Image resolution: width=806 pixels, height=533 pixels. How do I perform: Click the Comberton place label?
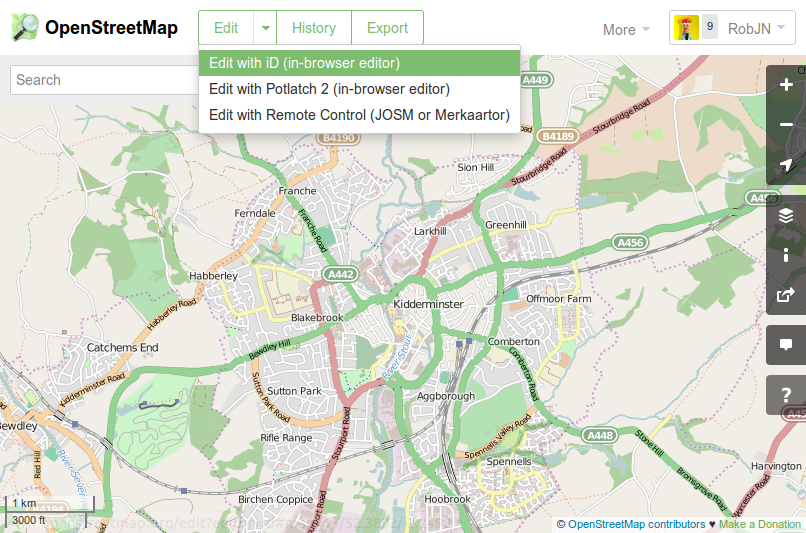pyautogui.click(x=514, y=341)
